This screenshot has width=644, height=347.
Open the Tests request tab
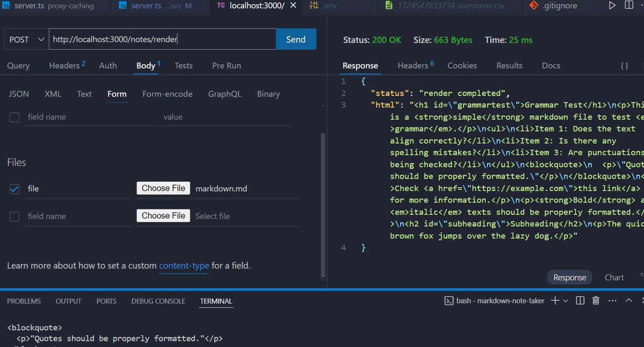tap(184, 65)
